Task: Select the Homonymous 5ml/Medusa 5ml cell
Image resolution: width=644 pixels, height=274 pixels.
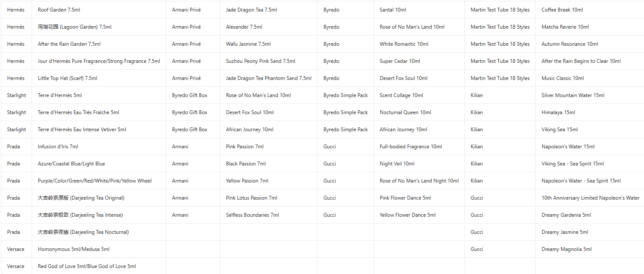Action: [x=74, y=249]
